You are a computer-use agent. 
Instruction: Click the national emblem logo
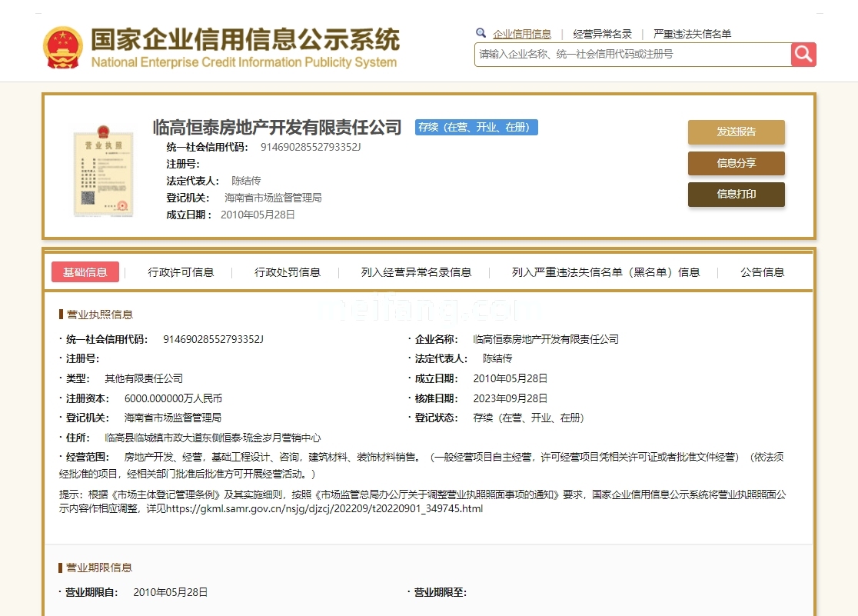tap(63, 46)
